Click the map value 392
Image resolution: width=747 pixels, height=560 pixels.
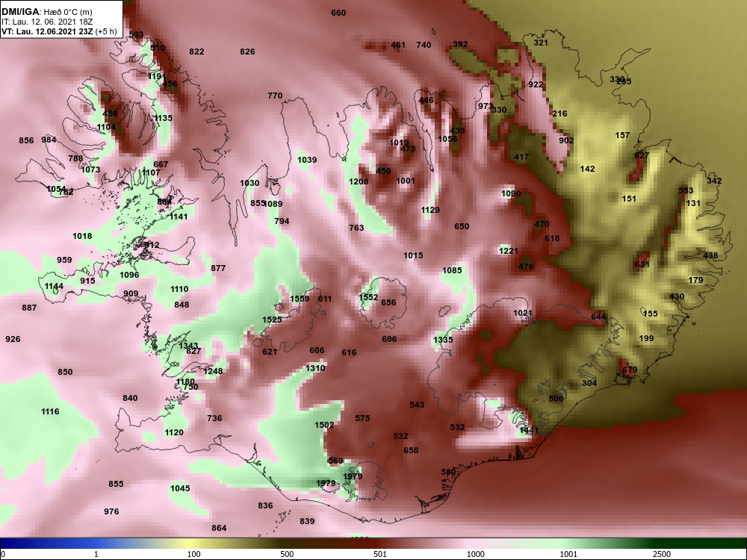(460, 44)
